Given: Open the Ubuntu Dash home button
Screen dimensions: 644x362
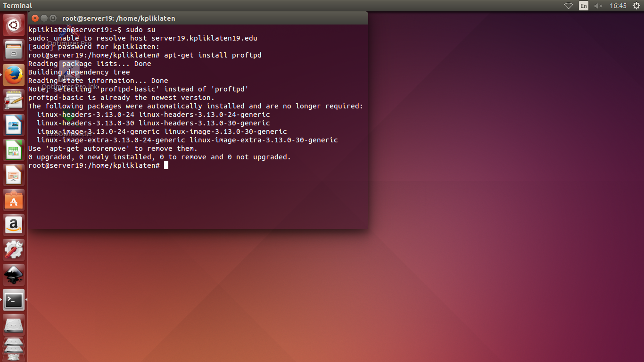Looking at the screenshot, I should click(x=13, y=25).
